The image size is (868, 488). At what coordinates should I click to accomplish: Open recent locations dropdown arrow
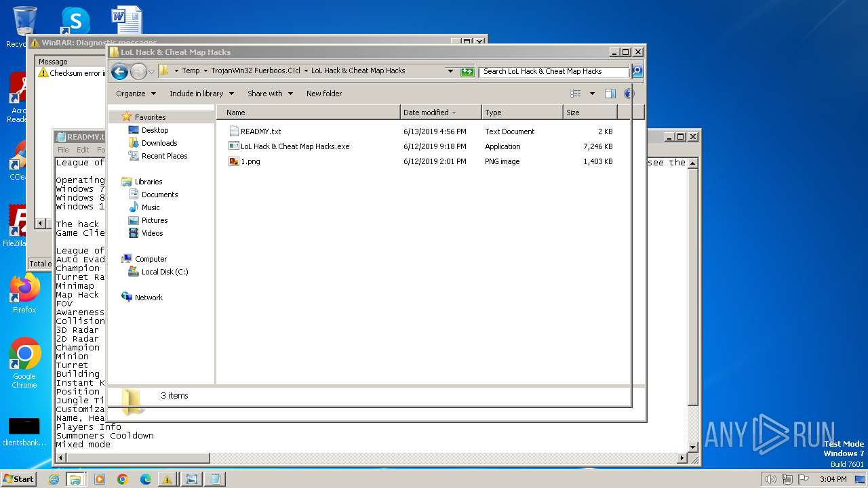[151, 71]
